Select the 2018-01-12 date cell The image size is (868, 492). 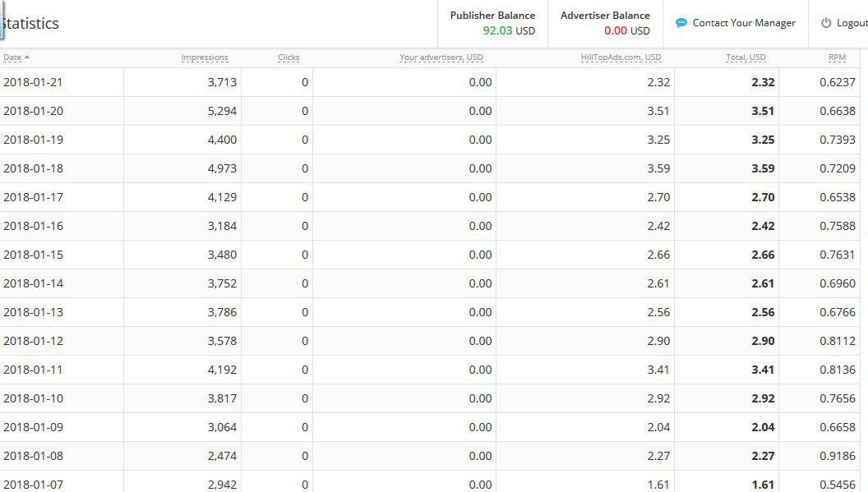coord(33,341)
